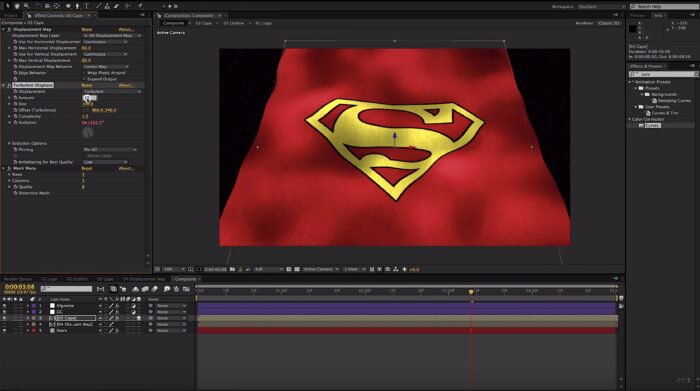Image resolution: width=700 pixels, height=391 pixels.
Task: Hide the Stars layer eye
Action: coord(4,330)
